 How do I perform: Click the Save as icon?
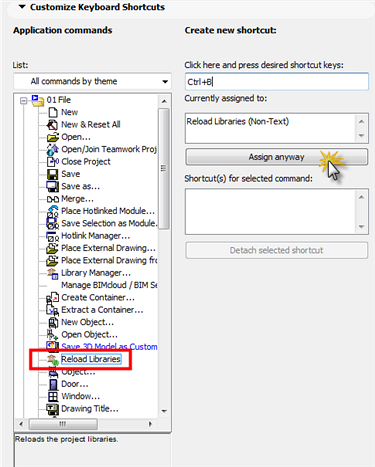pyautogui.click(x=53, y=187)
